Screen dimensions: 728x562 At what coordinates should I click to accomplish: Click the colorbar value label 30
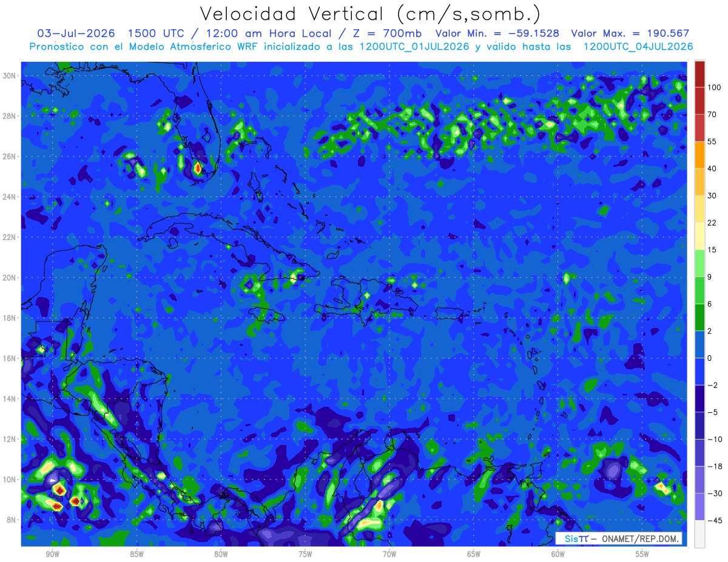pos(712,195)
